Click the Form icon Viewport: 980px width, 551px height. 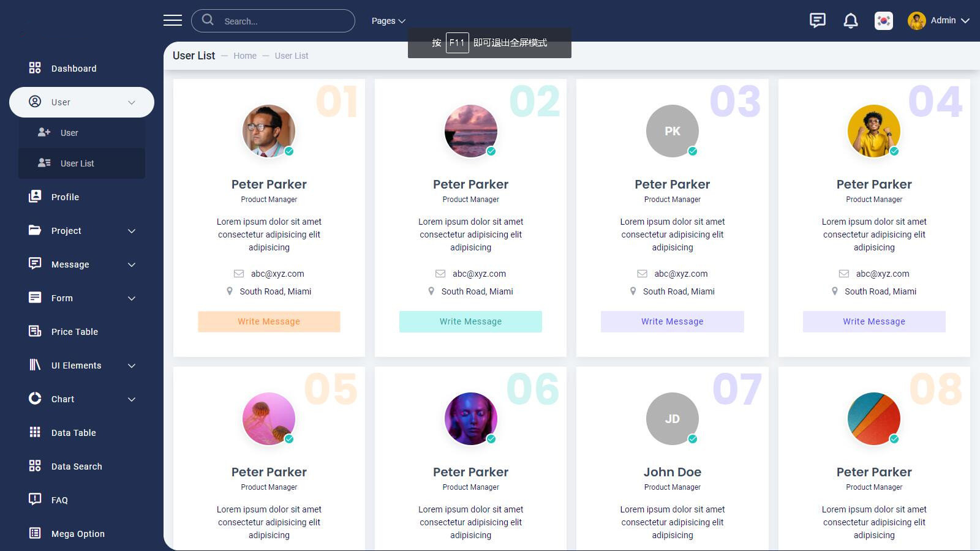click(x=35, y=298)
